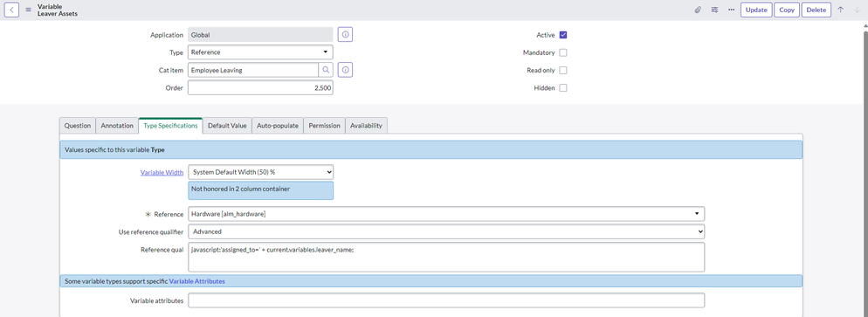Show Application info icon next to Global

[346, 34]
